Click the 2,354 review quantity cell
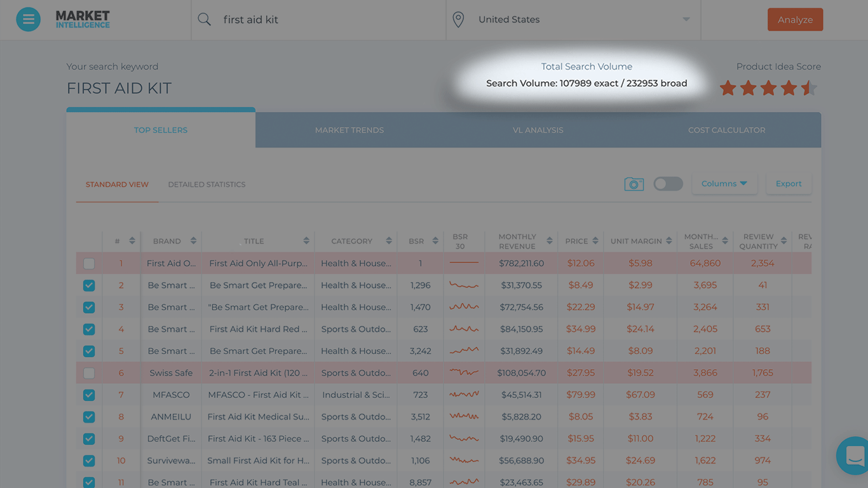Screen dimensions: 868x488 [763, 263]
